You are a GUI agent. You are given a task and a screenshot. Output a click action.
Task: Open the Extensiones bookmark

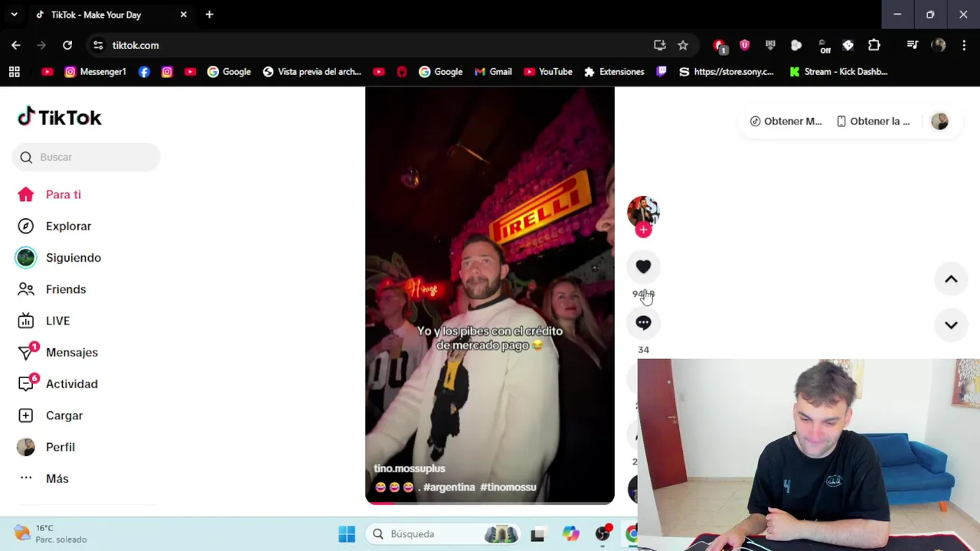click(x=614, y=72)
